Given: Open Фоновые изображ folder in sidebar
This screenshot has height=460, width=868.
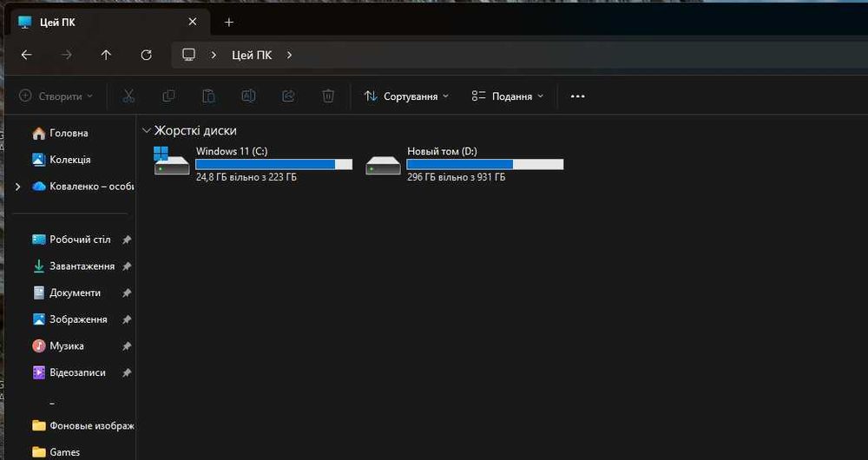Looking at the screenshot, I should [83, 425].
